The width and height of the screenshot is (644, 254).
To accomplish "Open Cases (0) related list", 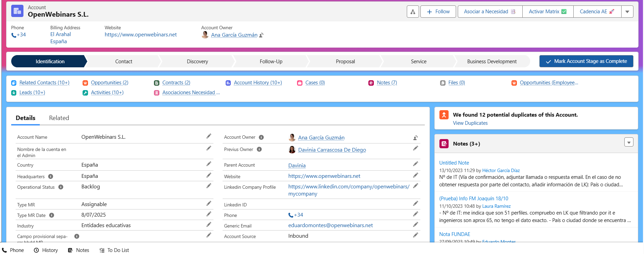I will (315, 83).
